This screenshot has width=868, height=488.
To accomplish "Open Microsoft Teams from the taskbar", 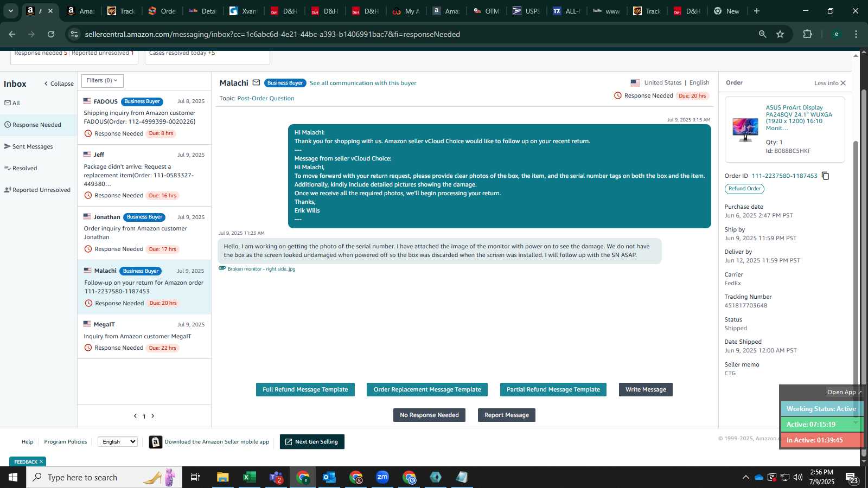I will [x=276, y=477].
